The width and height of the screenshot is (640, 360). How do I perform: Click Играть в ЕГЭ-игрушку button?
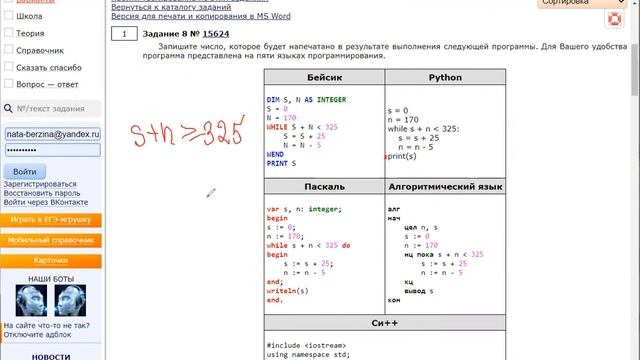(51, 220)
